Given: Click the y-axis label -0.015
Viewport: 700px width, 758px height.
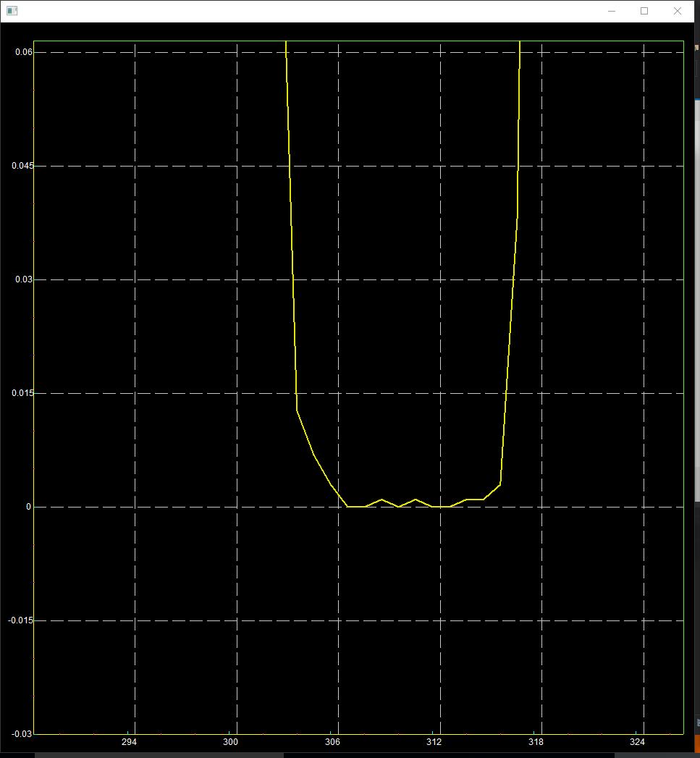Looking at the screenshot, I should [21, 620].
